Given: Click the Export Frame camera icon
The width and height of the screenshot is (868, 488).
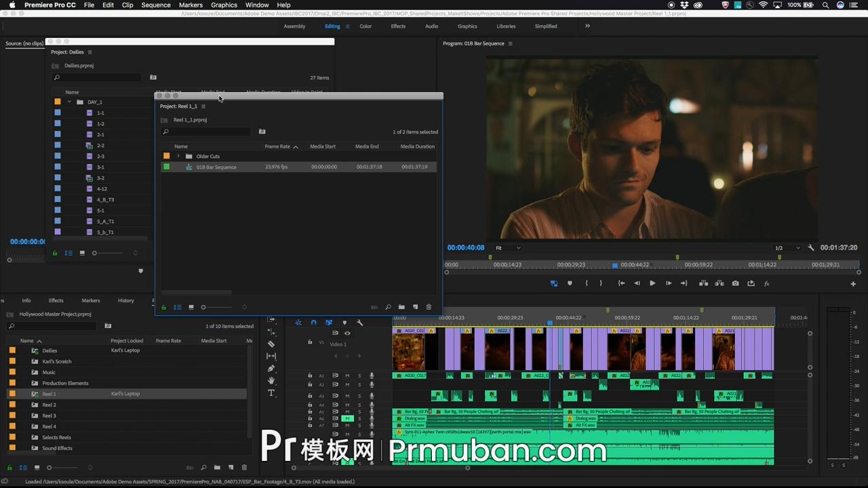Looking at the screenshot, I should (735, 283).
